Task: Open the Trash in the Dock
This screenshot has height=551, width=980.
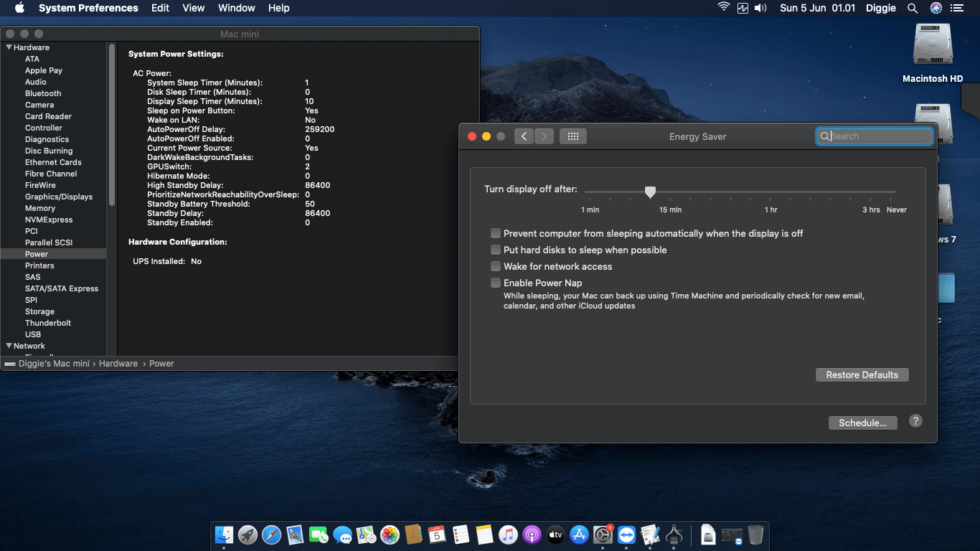Action: pyautogui.click(x=755, y=534)
